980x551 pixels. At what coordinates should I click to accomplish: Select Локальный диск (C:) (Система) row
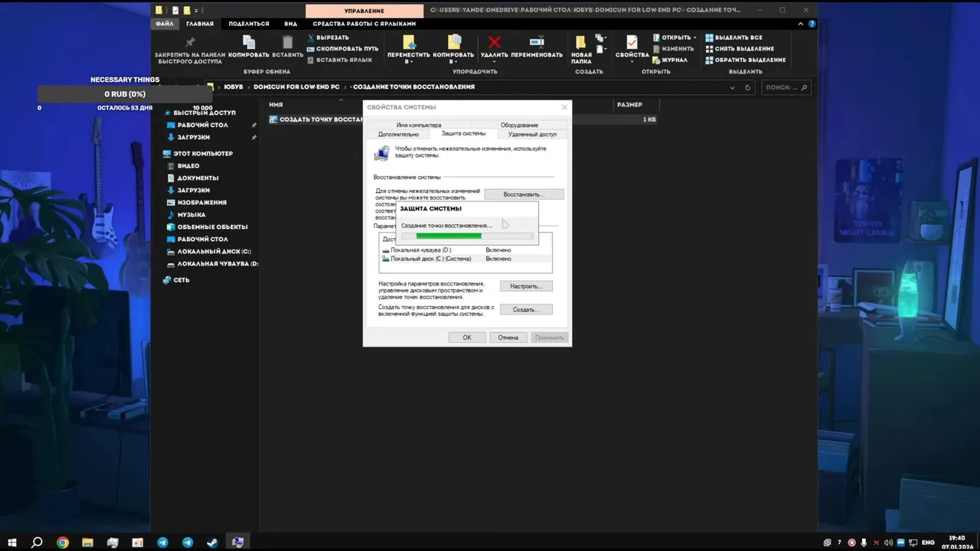pos(465,259)
